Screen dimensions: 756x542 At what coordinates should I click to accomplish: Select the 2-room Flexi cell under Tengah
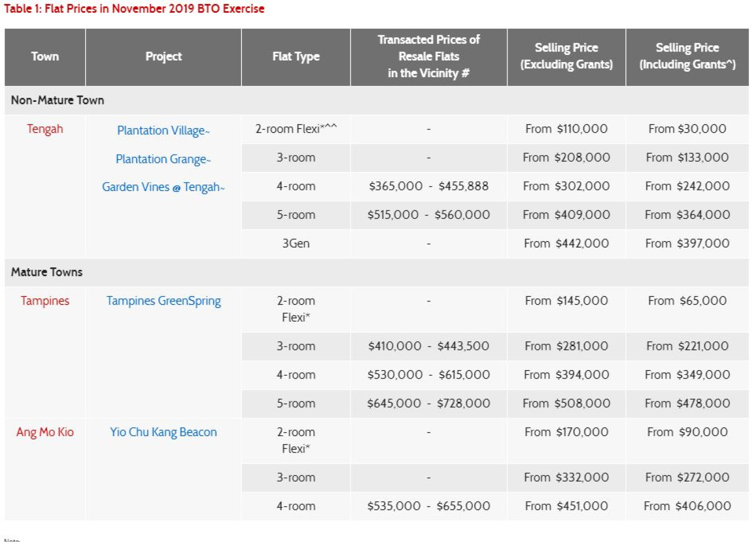point(295,129)
